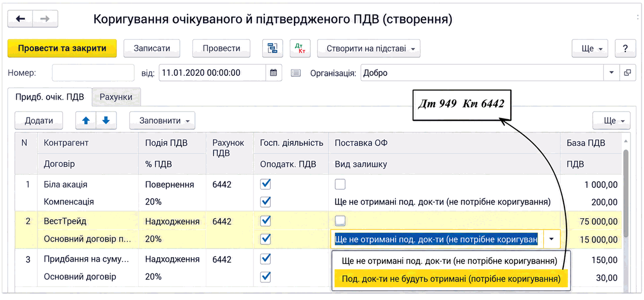Click the Поставка ОФ column header
644x300 pixels.
point(444,143)
